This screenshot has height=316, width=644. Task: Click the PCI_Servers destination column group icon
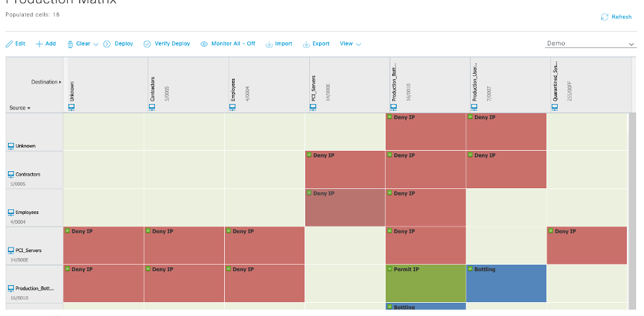pos(312,107)
